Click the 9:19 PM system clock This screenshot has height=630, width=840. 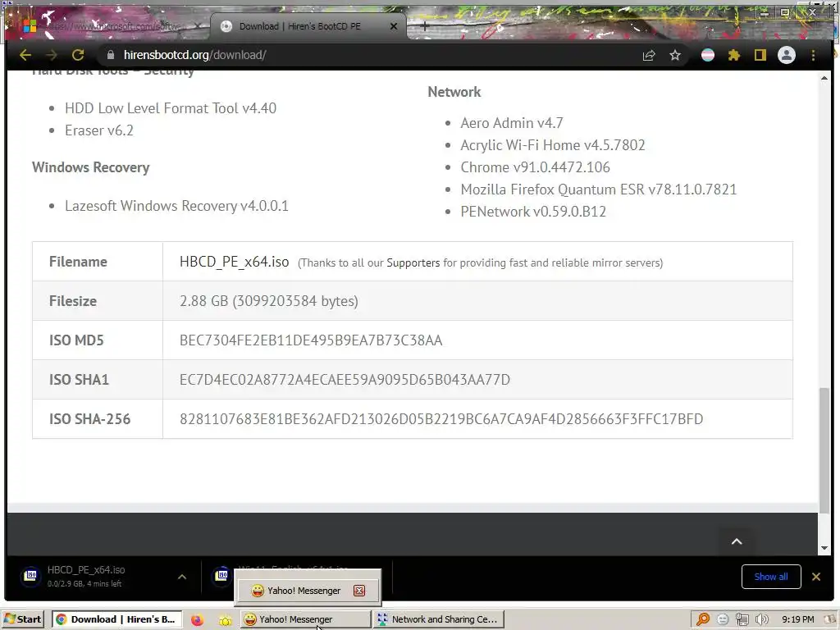pyautogui.click(x=797, y=619)
